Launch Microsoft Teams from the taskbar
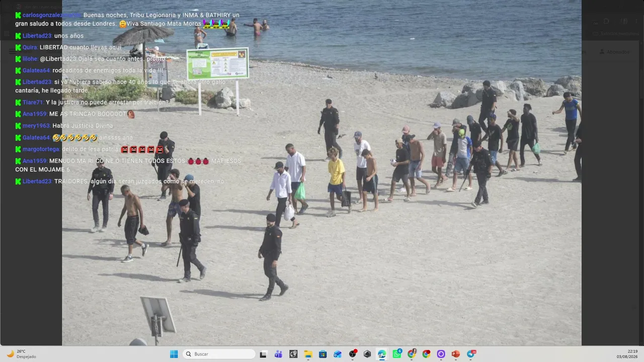Screen dimensions: 644x362 click(x=278, y=354)
